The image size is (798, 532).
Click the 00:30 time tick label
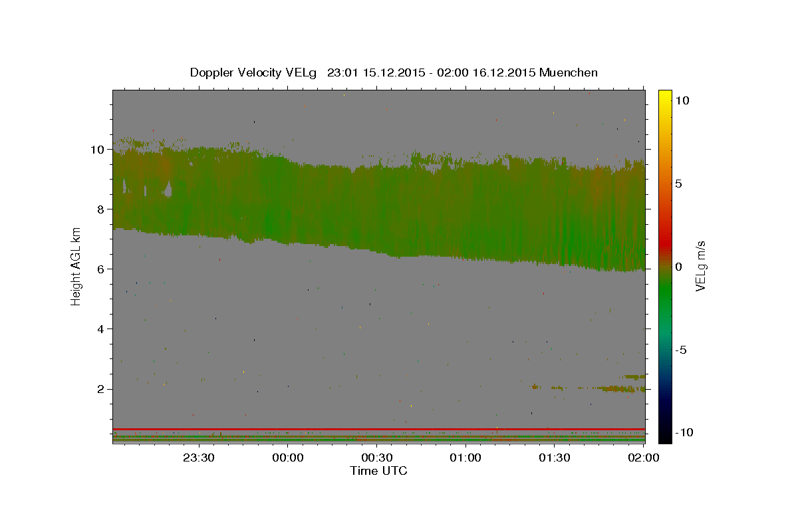376,458
